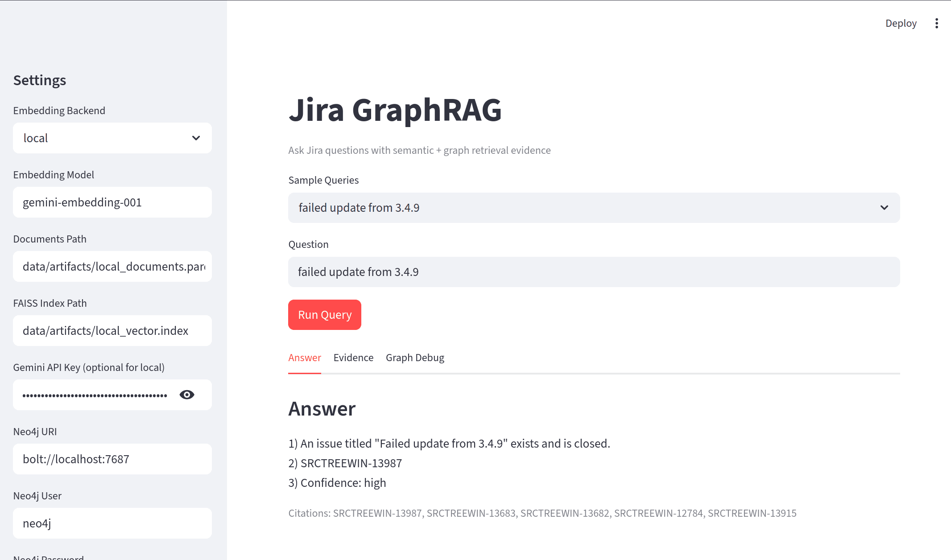
Task: Focus the Neo4j URI input field
Action: click(x=112, y=459)
